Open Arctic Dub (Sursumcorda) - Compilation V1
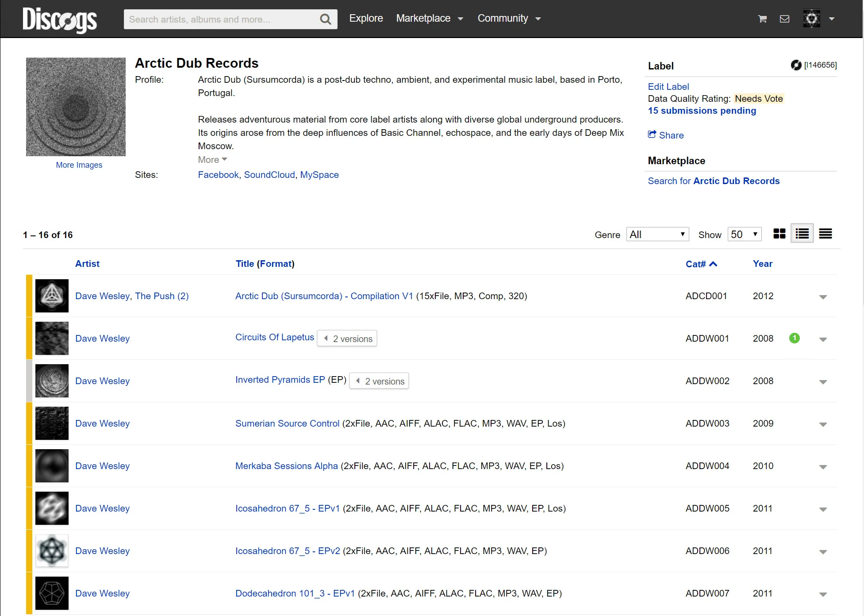 click(324, 296)
